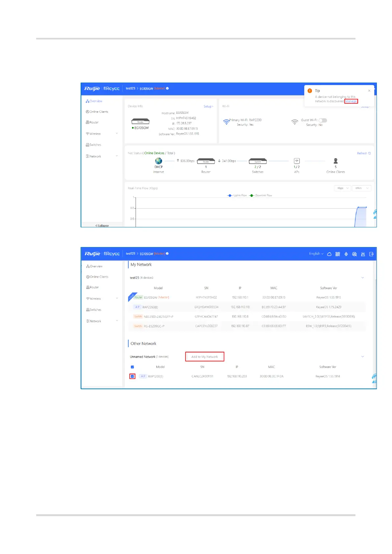This screenshot has width=392, height=554.
Task: Click the log out icon at the header's end
Action: (372, 254)
